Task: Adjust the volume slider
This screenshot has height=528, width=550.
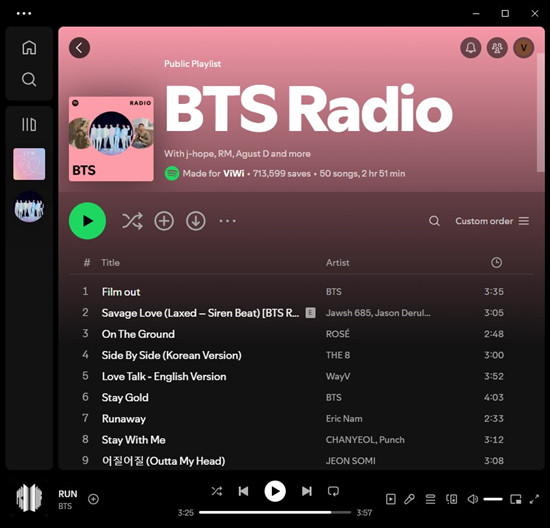Action: click(x=493, y=499)
